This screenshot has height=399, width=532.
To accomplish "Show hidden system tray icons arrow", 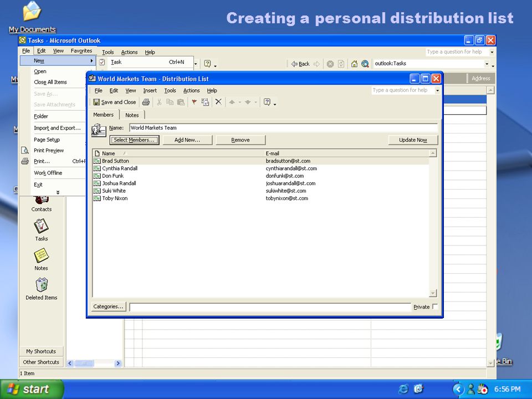I will click(x=458, y=389).
